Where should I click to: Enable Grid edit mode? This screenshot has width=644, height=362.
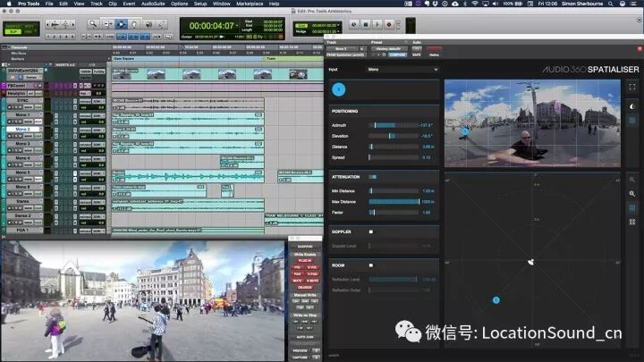30,31
